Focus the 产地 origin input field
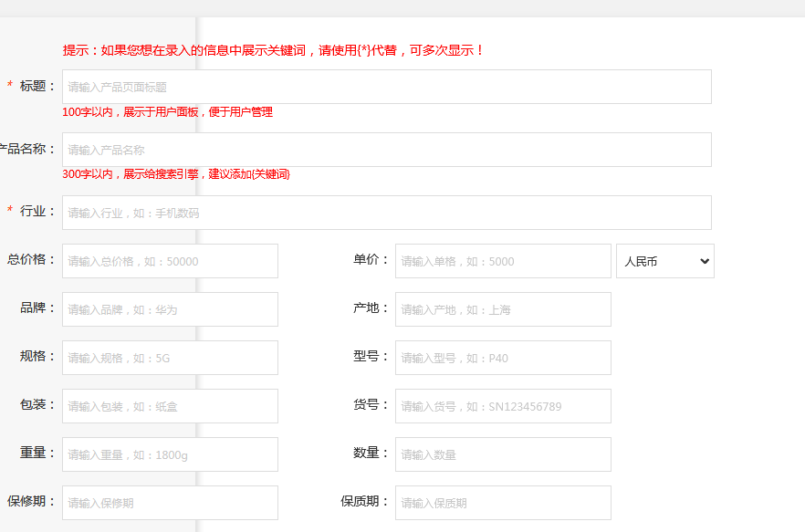The width and height of the screenshot is (805, 532). tap(502, 309)
